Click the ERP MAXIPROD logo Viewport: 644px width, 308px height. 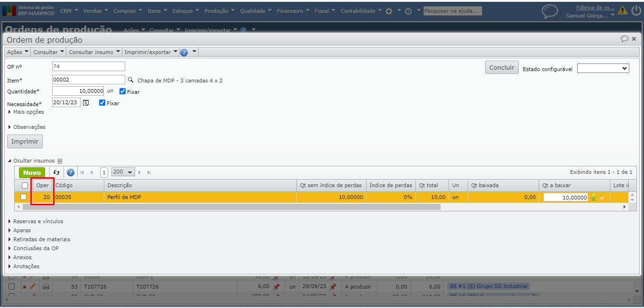[x=28, y=10]
